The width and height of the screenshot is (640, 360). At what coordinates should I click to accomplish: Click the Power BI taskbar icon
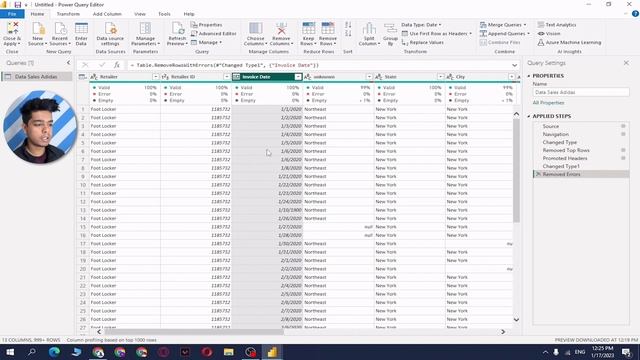(x=272, y=352)
